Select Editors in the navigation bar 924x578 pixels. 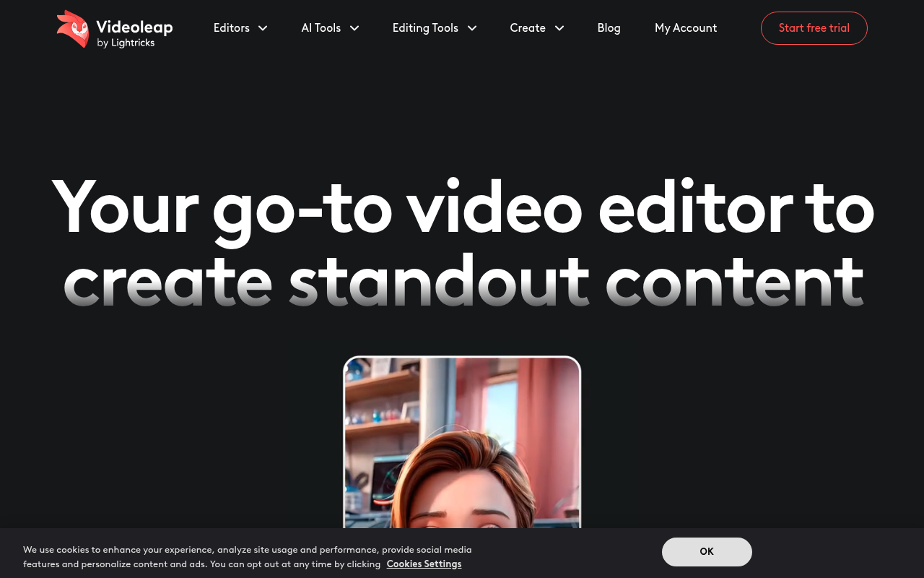[231, 28]
